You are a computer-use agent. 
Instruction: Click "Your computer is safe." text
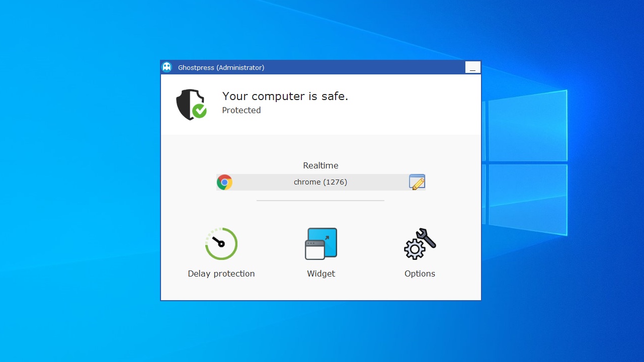click(x=285, y=96)
